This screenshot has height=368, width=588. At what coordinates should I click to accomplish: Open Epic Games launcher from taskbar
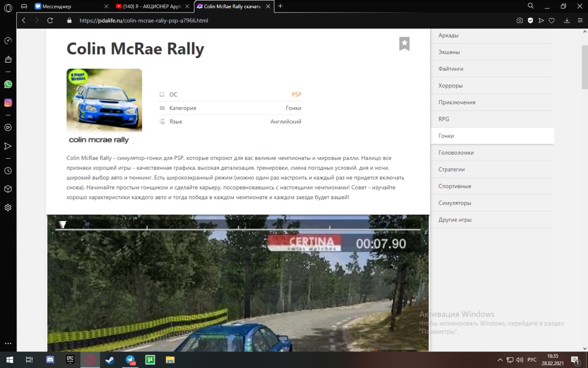click(70, 360)
